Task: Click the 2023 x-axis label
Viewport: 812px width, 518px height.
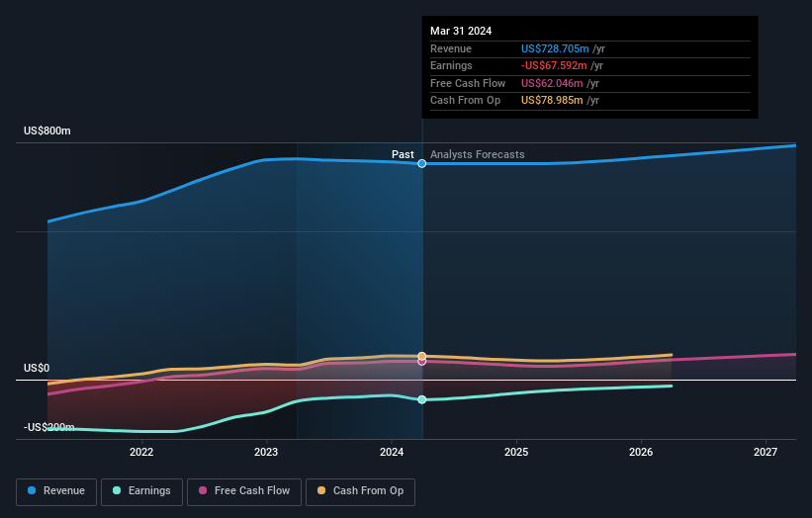Action: click(266, 452)
